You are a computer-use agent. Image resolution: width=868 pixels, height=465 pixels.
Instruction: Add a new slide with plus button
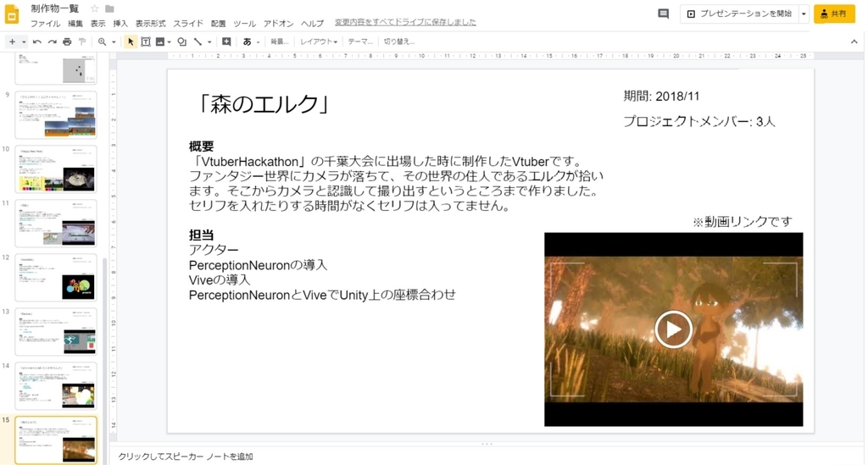pos(12,42)
